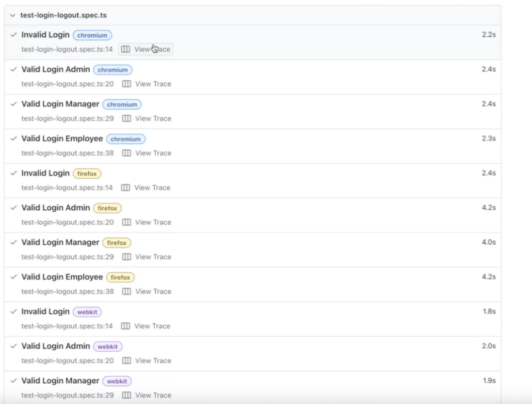Filter by firefox badge on Valid Login Admin
This screenshot has height=404, width=532.
[107, 208]
